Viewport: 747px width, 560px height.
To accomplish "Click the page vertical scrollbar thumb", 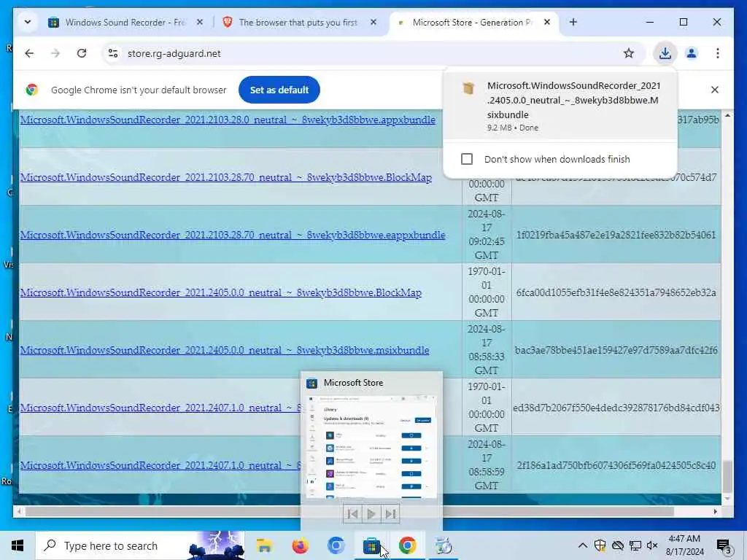I will coord(727,476).
